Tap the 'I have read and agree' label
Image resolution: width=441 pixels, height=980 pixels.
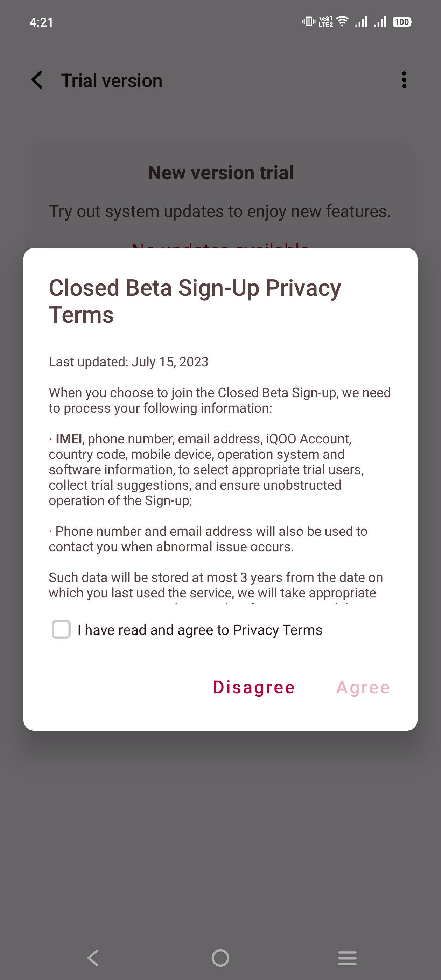[x=200, y=630]
